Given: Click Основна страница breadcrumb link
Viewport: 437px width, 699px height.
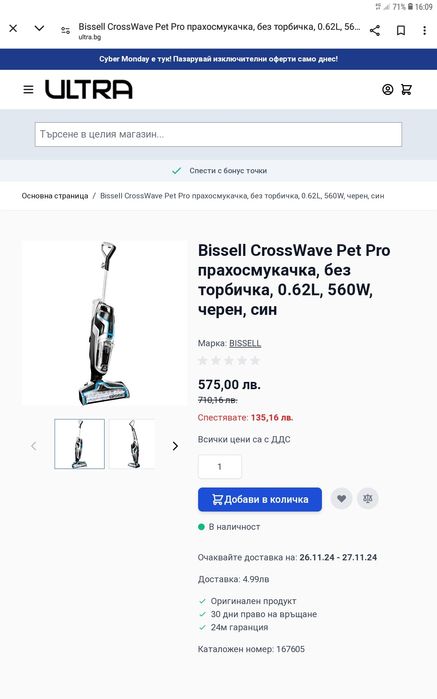Looking at the screenshot, I should (55, 196).
